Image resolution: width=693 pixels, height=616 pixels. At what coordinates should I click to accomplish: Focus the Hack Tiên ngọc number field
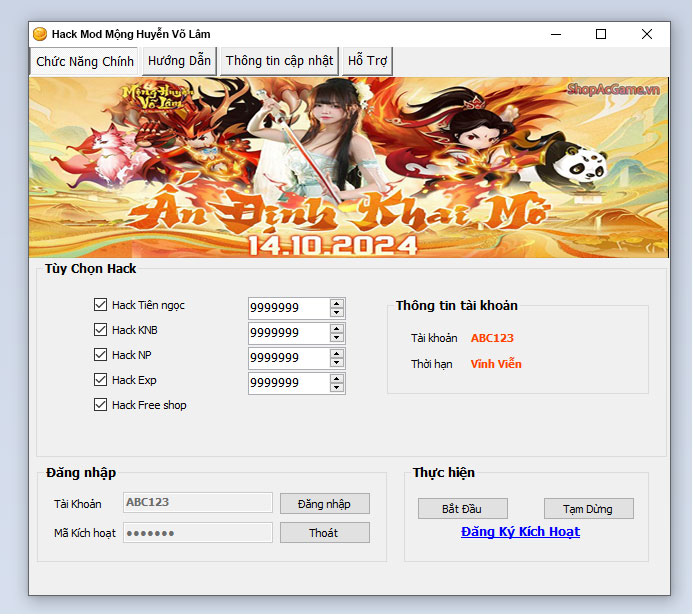pyautogui.click(x=289, y=308)
